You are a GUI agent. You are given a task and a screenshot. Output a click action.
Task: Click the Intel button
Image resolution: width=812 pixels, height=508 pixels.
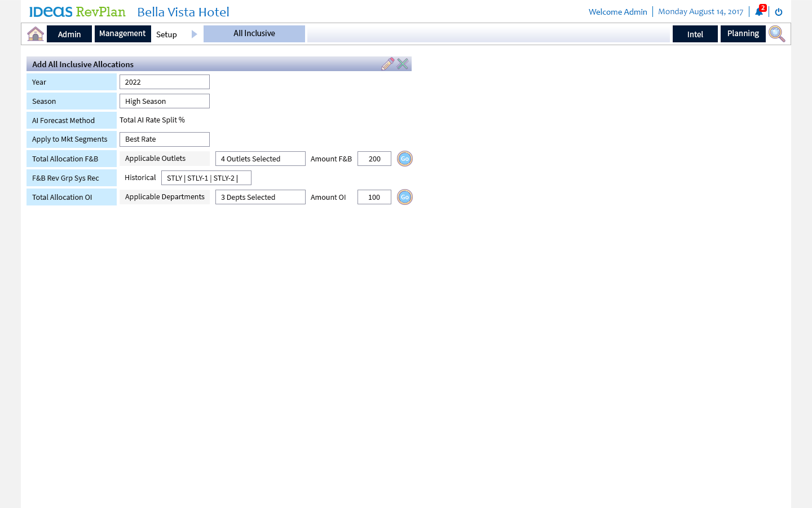pyautogui.click(x=695, y=34)
